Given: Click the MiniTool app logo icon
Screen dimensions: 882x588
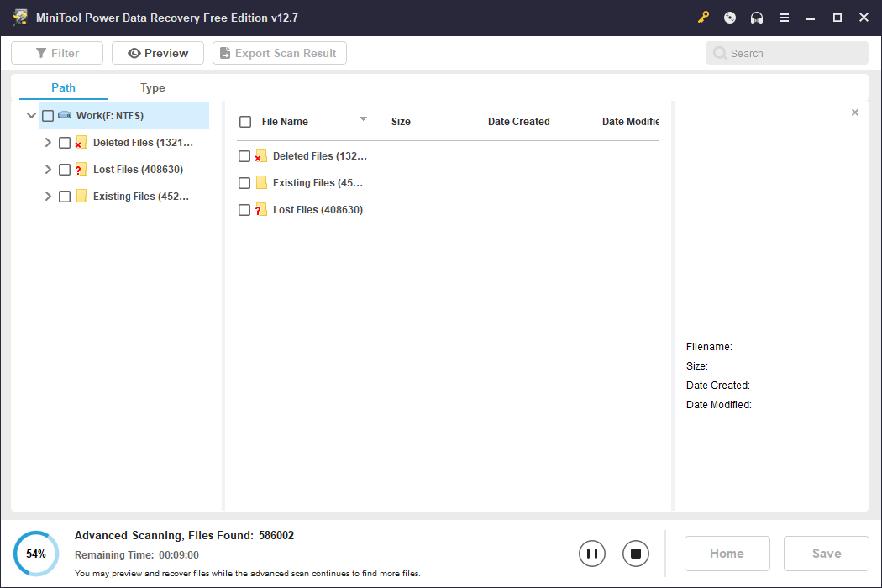Looking at the screenshot, I should pos(20,18).
